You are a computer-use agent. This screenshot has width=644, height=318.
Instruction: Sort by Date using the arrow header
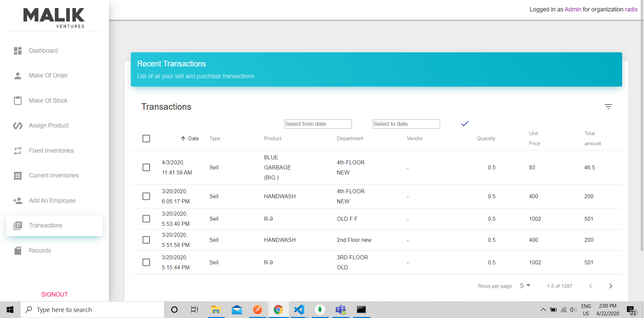point(190,139)
